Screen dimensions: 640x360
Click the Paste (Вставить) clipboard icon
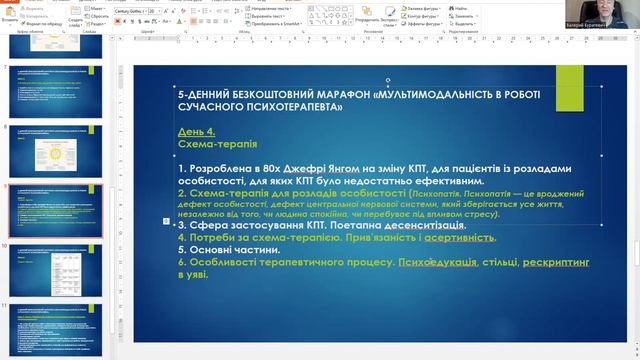coord(10,11)
